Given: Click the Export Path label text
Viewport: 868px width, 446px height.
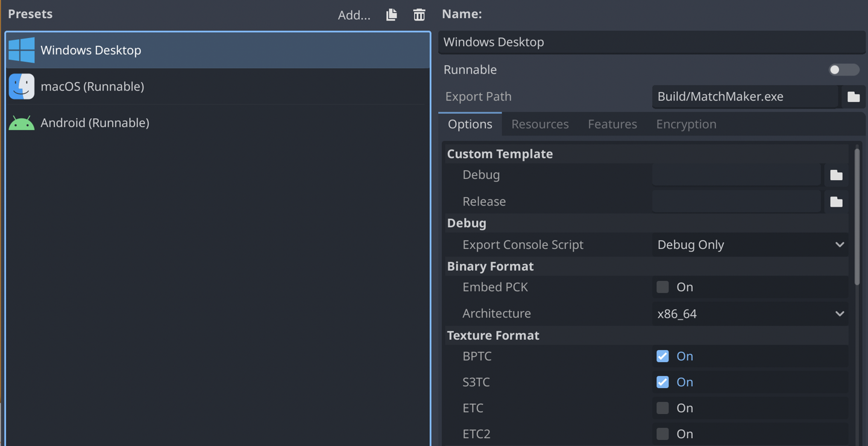Looking at the screenshot, I should 478,96.
